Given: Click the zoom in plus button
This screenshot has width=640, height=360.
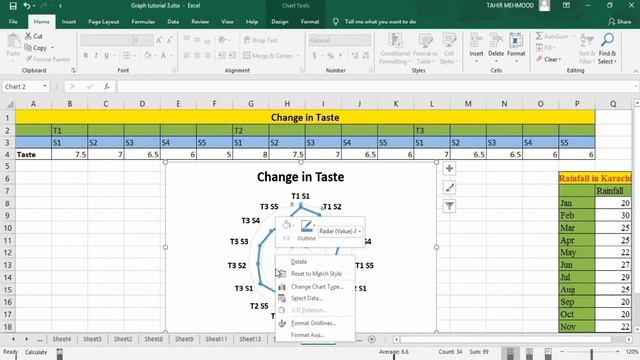Looking at the screenshot, I should [617, 352].
